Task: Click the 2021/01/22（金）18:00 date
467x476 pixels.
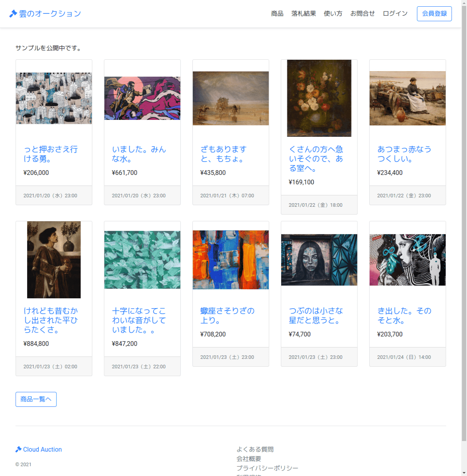Action: [315, 205]
